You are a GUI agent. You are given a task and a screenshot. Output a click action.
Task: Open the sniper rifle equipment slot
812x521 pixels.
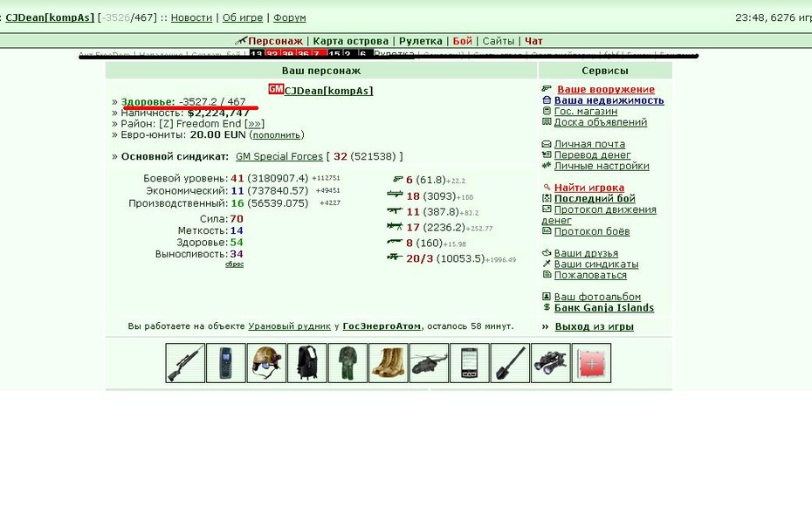[x=185, y=363]
